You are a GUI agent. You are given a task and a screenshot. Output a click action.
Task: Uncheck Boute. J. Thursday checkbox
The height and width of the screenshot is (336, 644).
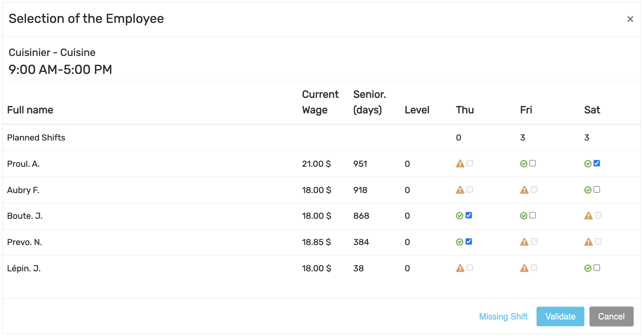tap(469, 215)
